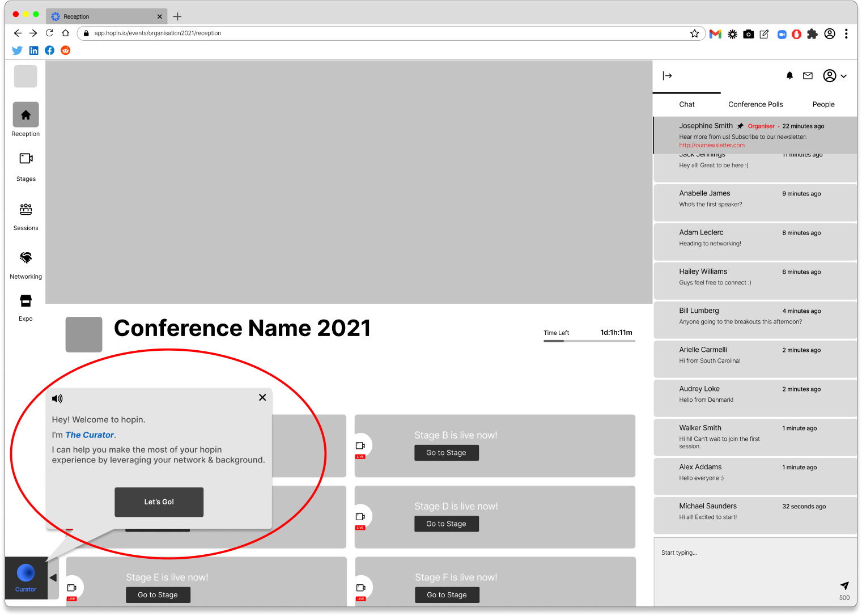Open Chrome profile account icon

click(x=830, y=34)
